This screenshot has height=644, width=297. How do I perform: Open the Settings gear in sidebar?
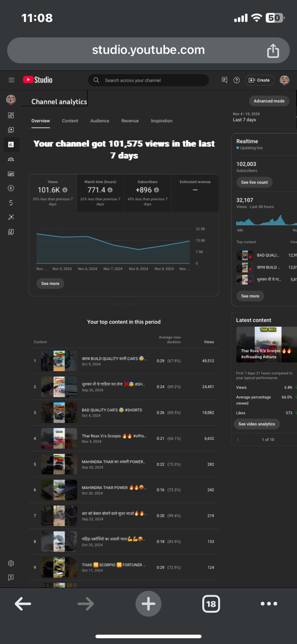coord(11,563)
